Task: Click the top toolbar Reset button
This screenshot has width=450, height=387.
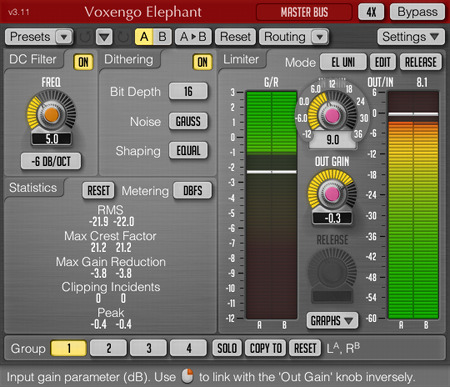Action: coord(235,37)
